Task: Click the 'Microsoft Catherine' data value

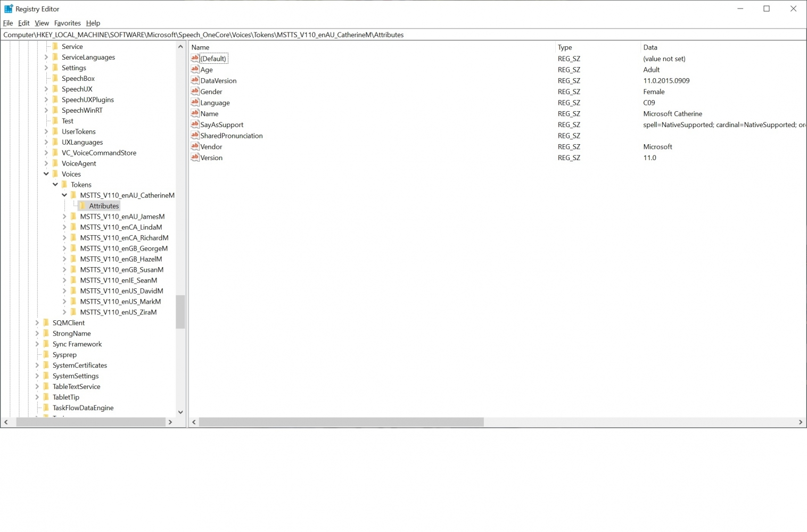Action: (672, 113)
